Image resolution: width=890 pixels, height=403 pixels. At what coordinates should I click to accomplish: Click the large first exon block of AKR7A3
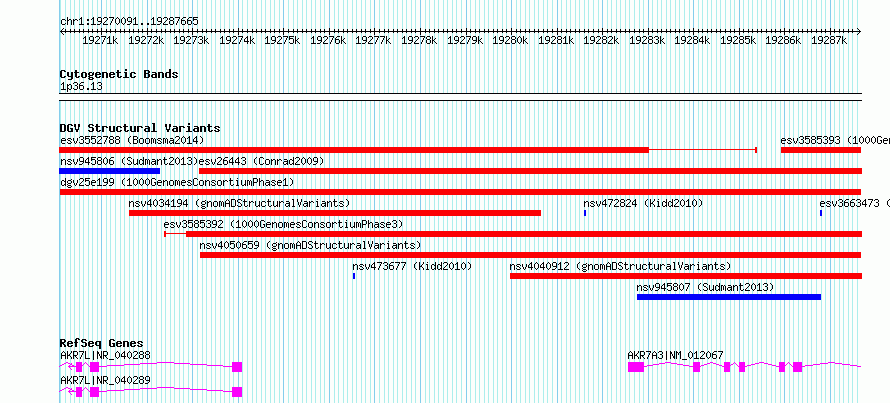[x=636, y=367]
